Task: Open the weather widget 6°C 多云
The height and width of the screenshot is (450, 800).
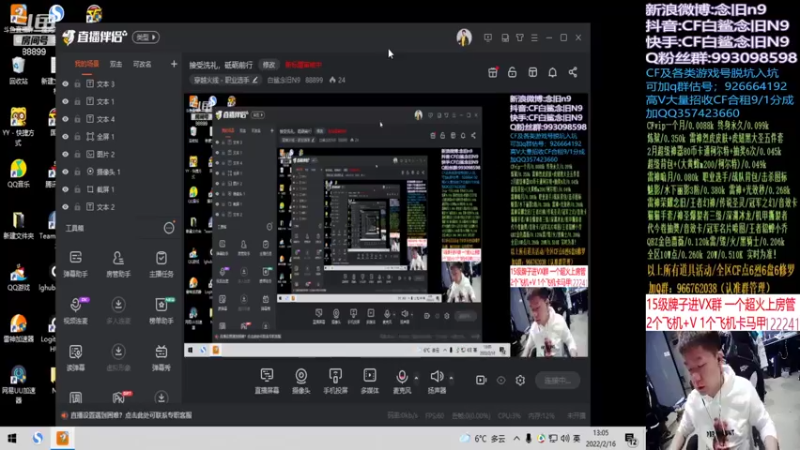Action: click(x=482, y=439)
